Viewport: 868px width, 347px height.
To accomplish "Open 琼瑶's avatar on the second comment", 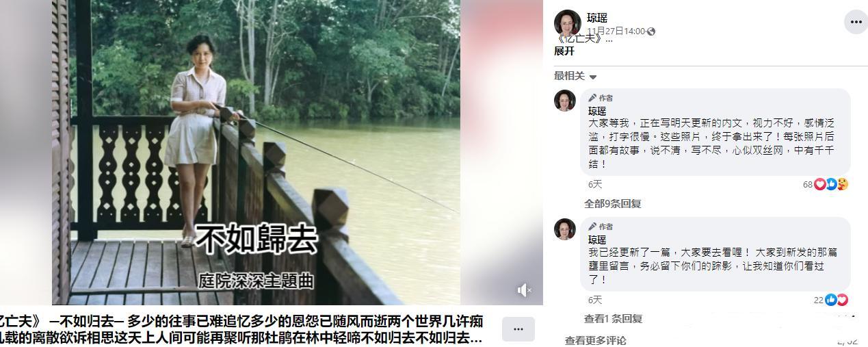I will (565, 229).
